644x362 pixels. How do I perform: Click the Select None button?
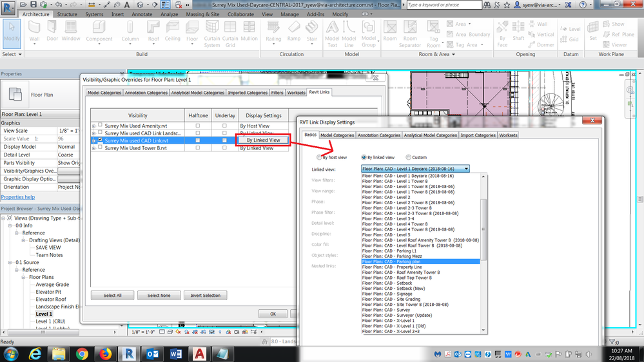pyautogui.click(x=159, y=296)
